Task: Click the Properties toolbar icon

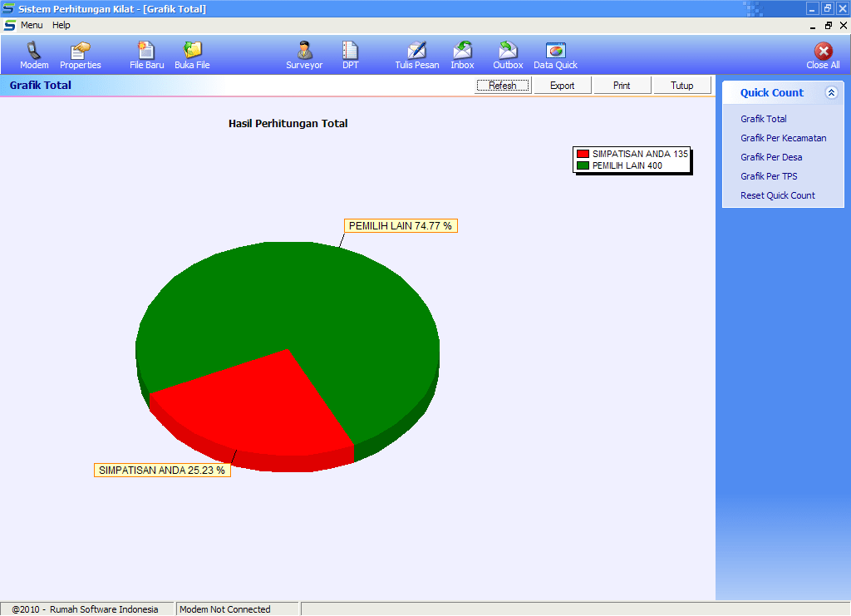Action: tap(81, 52)
